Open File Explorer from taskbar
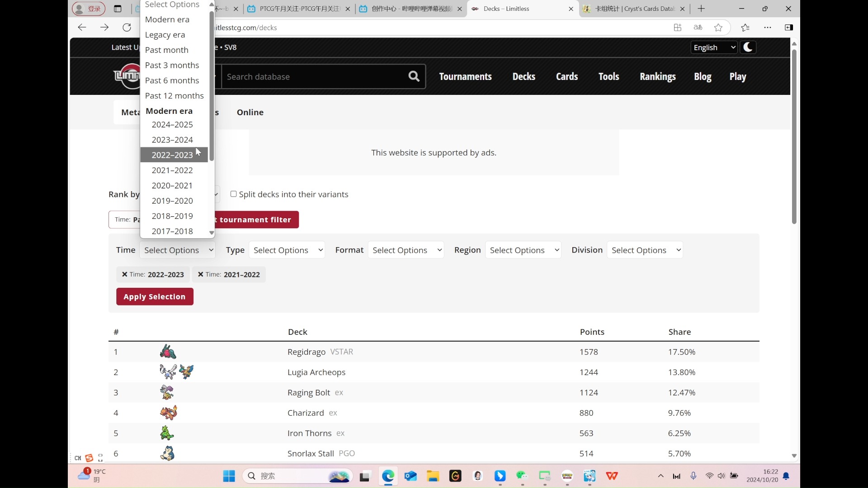Image resolution: width=868 pixels, height=488 pixels. [433, 476]
